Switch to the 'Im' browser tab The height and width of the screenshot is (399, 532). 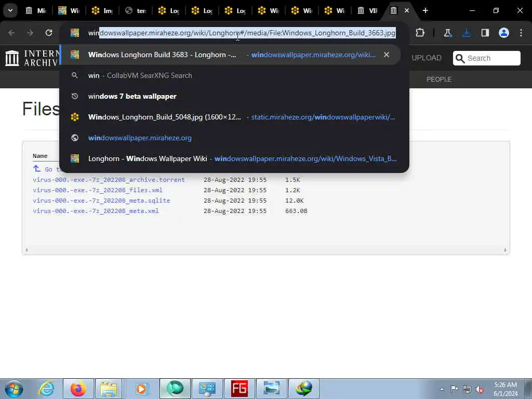102,10
